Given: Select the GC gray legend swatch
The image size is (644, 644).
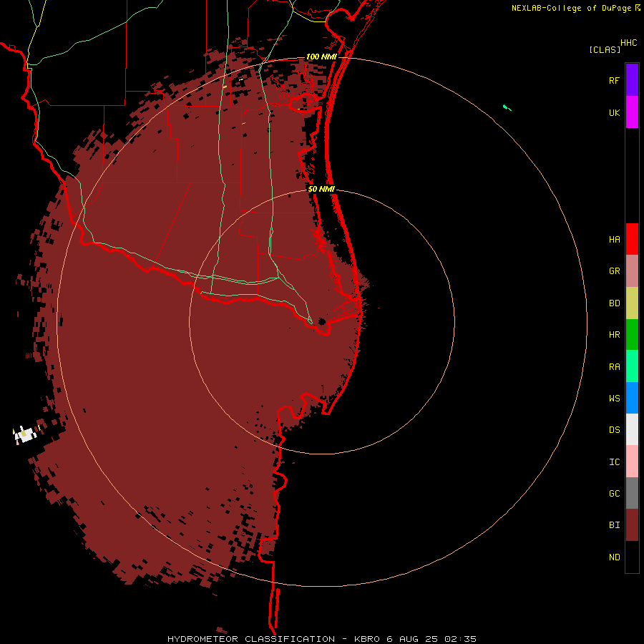Looking at the screenshot, I should click(632, 493).
